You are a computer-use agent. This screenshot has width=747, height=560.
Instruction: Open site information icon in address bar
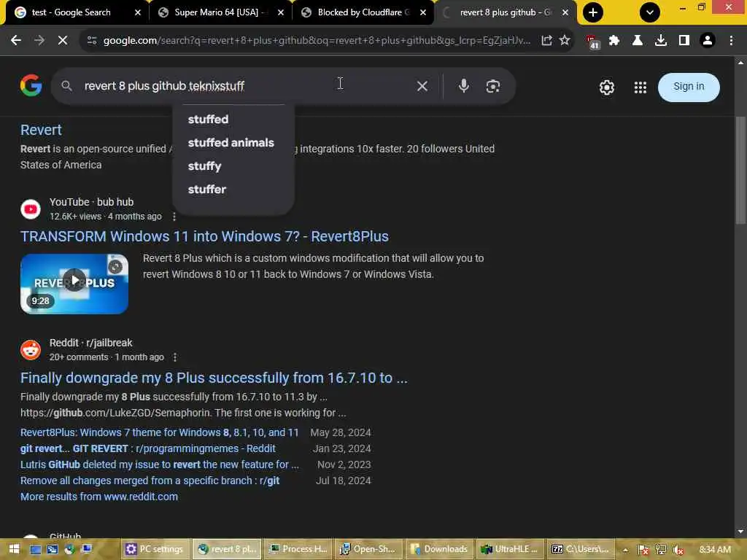92,41
